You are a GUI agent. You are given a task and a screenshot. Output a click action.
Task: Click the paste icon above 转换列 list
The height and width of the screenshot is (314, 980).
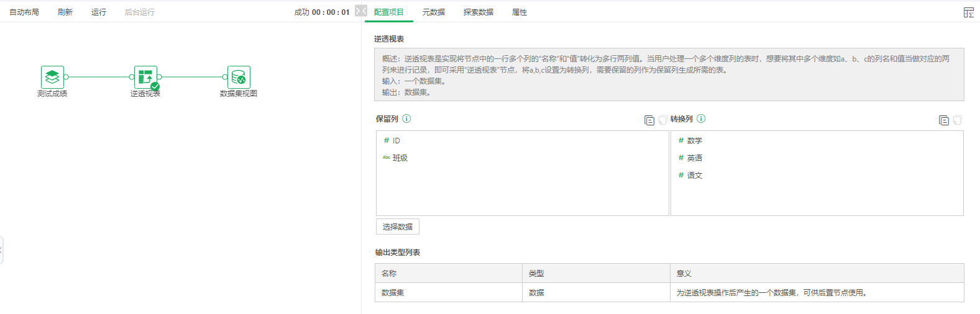(x=958, y=120)
